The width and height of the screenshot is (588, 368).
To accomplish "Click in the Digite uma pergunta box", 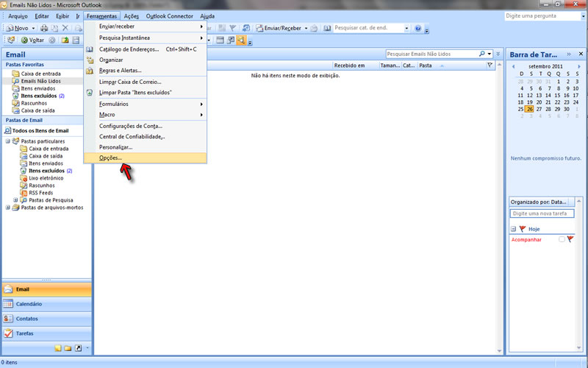I will click(x=542, y=16).
